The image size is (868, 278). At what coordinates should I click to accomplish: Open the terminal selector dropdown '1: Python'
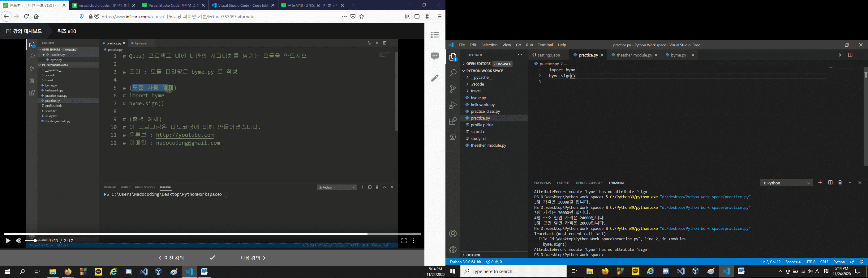pyautogui.click(x=786, y=183)
